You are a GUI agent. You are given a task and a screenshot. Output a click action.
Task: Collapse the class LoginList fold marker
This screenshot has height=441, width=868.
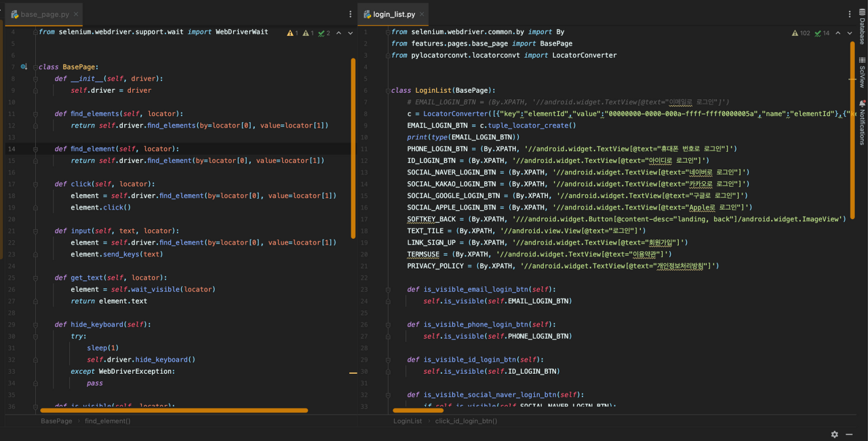coord(388,90)
